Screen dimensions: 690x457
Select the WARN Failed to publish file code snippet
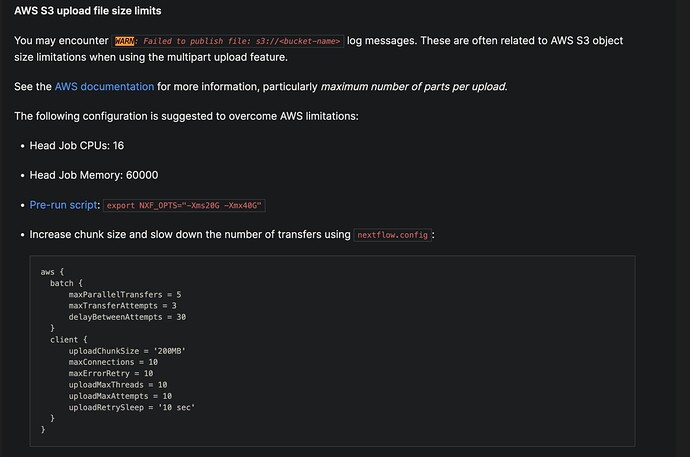[228, 41]
